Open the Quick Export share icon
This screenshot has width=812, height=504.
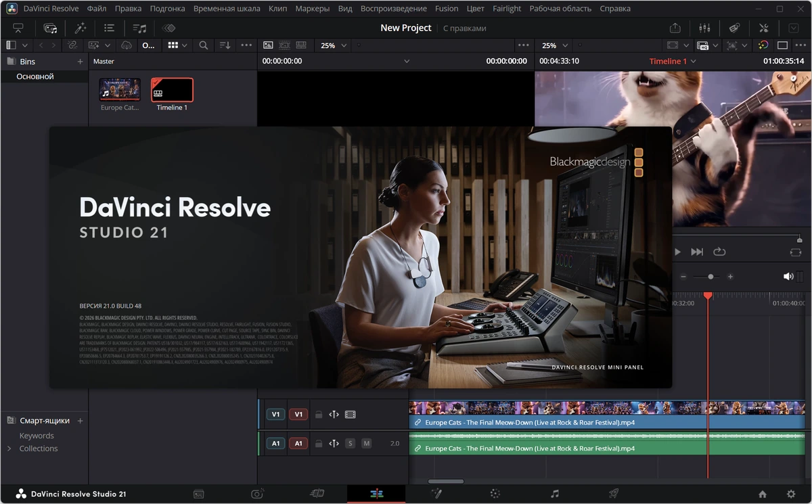click(675, 28)
